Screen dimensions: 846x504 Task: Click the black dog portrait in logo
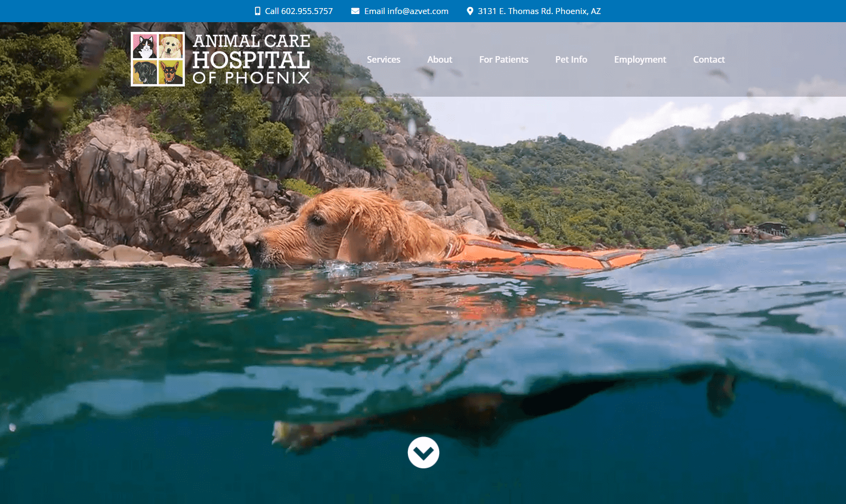pyautogui.click(x=145, y=72)
